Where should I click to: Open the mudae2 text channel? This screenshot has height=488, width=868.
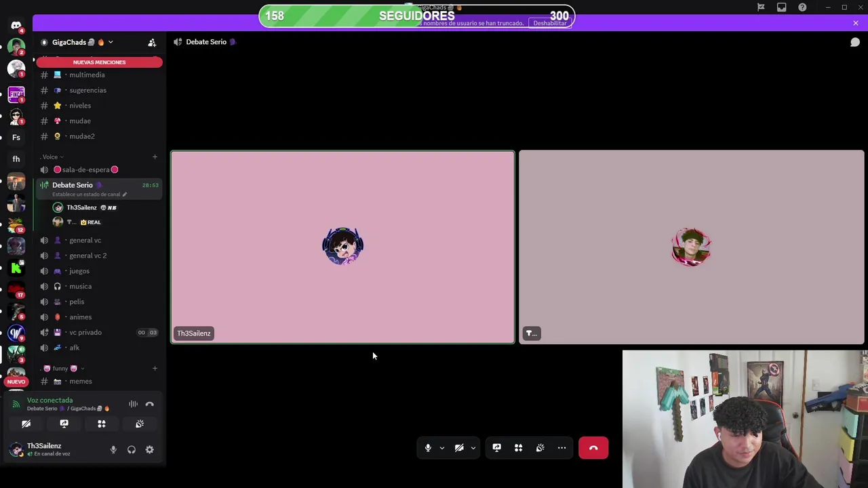coord(99,136)
